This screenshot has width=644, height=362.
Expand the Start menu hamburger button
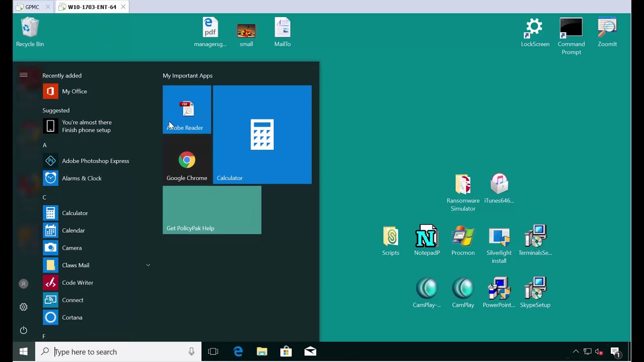[x=23, y=75]
